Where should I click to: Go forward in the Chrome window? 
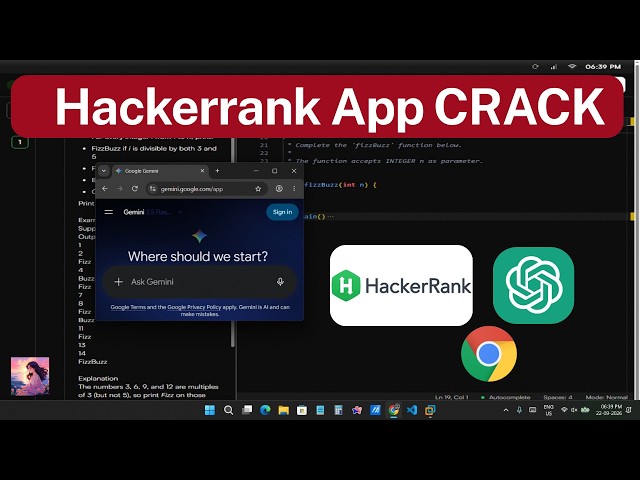pos(120,189)
